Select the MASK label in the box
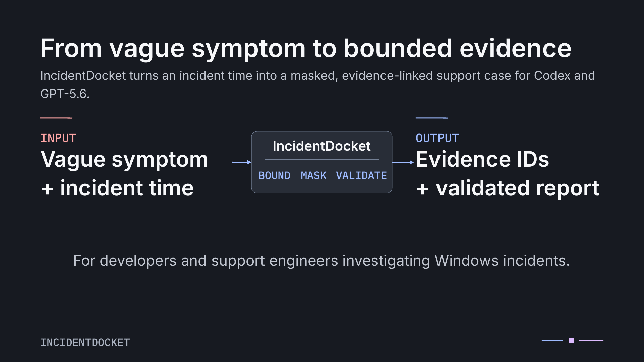The height and width of the screenshot is (362, 644). tap(313, 175)
